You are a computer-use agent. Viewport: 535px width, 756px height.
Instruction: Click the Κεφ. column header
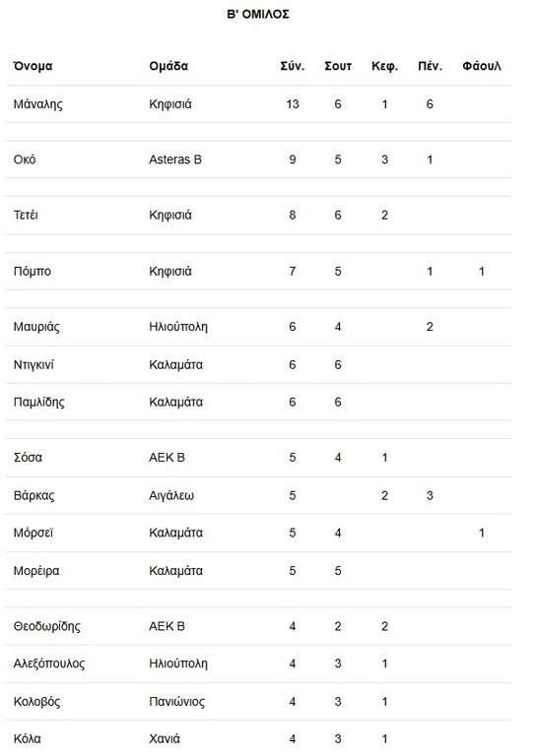[x=384, y=66]
